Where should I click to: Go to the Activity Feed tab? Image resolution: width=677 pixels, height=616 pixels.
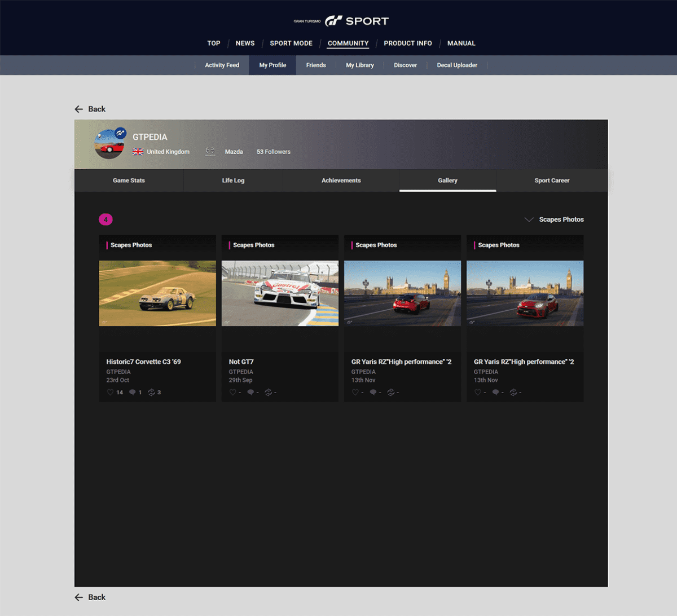[x=222, y=65]
